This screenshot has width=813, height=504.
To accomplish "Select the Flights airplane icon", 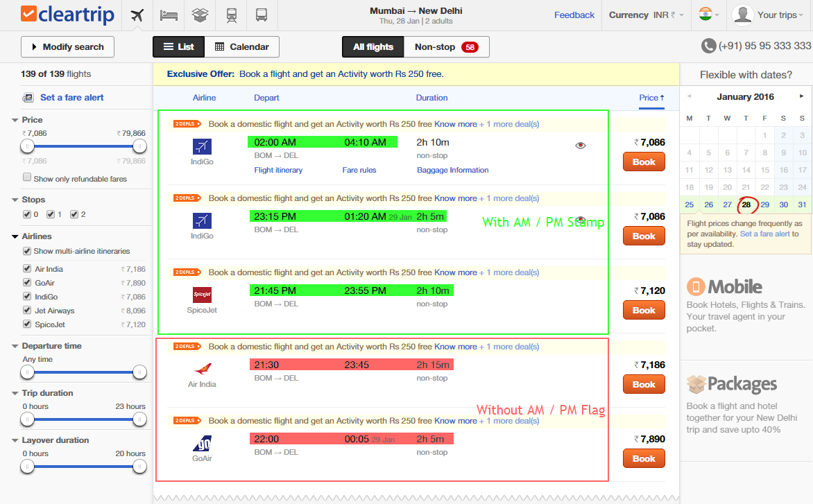I will pos(137,15).
